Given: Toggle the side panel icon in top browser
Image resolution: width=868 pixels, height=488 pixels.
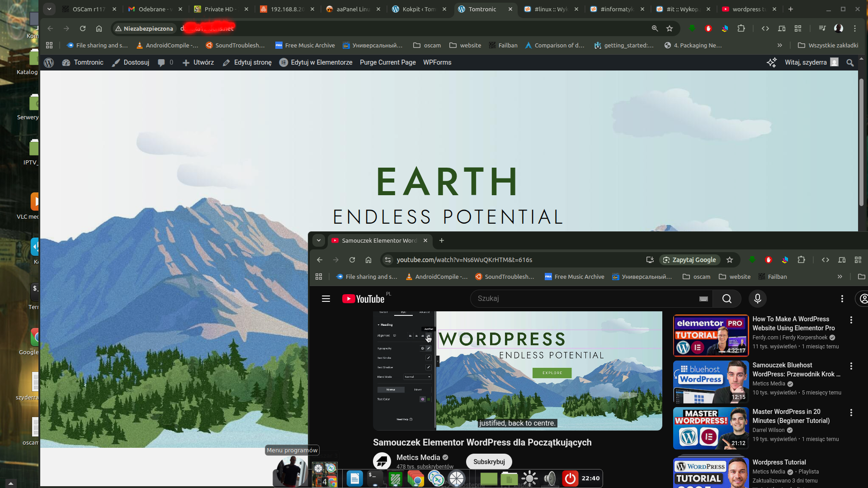Looking at the screenshot, I should (782, 28).
